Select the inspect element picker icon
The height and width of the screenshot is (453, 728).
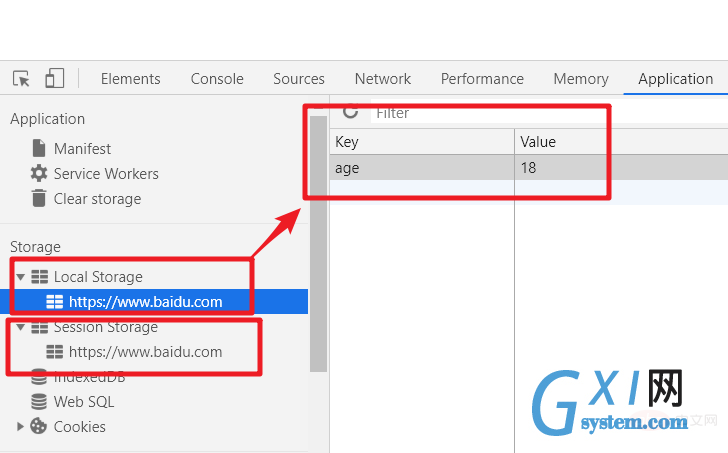pos(21,78)
